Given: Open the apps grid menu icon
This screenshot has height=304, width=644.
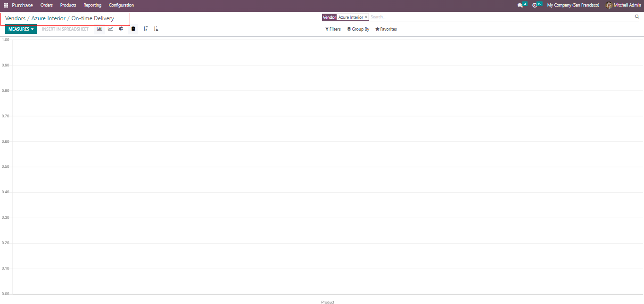Looking at the screenshot, I should click(x=6, y=5).
